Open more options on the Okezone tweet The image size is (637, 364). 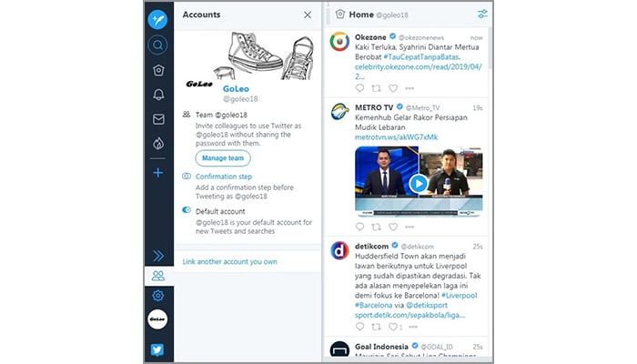(409, 87)
